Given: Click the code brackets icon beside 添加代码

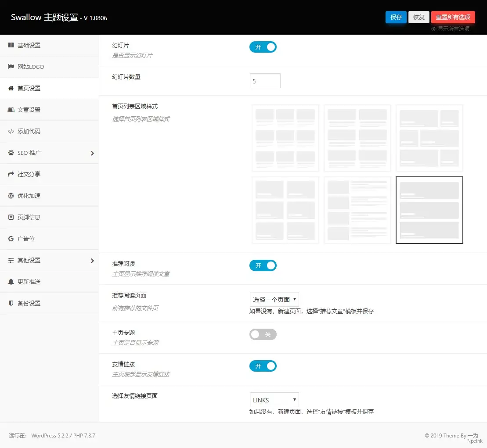Looking at the screenshot, I should coord(11,131).
